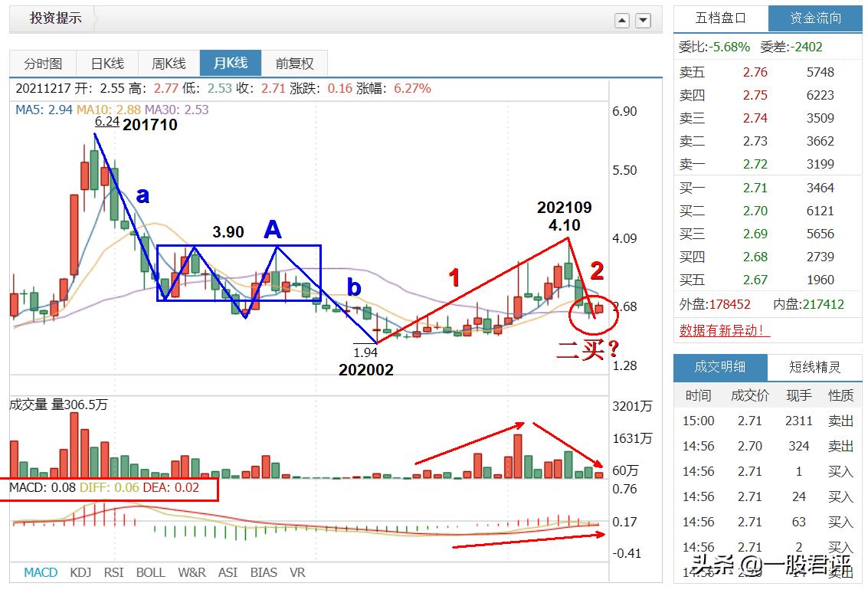The image size is (868, 593).
Task: Click 卖二 price 2.73
Action: click(x=755, y=141)
